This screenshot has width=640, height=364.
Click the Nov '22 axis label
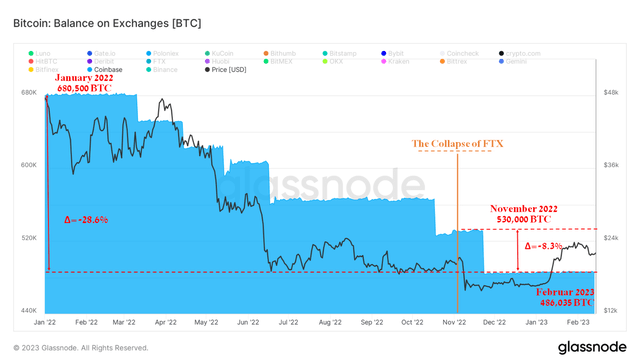tap(454, 322)
